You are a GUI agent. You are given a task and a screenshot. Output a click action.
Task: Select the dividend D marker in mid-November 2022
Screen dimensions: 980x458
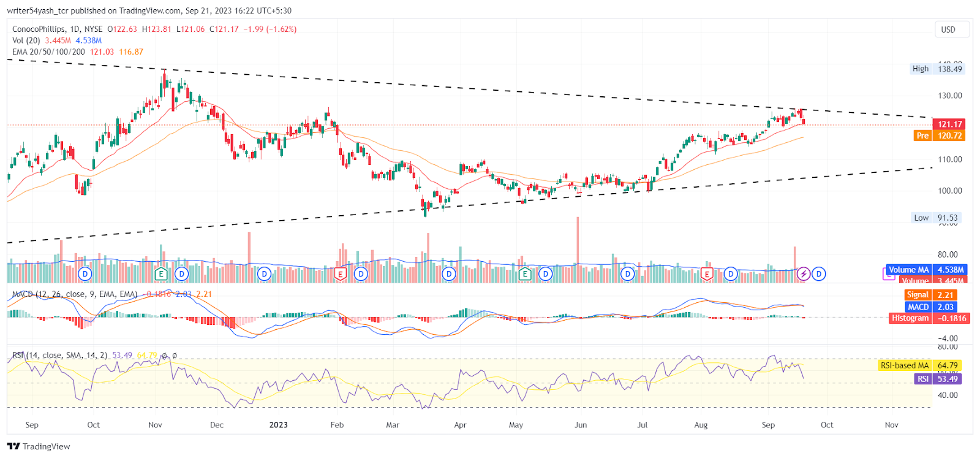click(181, 273)
